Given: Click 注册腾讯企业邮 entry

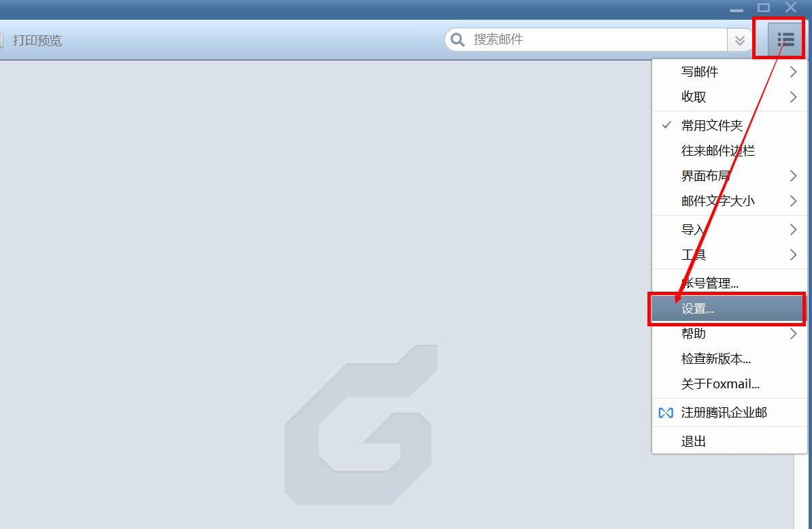Looking at the screenshot, I should pyautogui.click(x=729, y=413).
